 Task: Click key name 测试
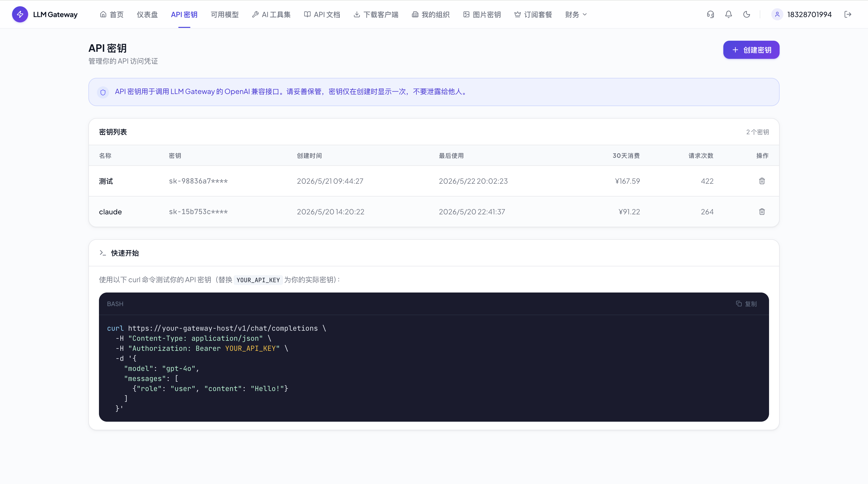[106, 181]
